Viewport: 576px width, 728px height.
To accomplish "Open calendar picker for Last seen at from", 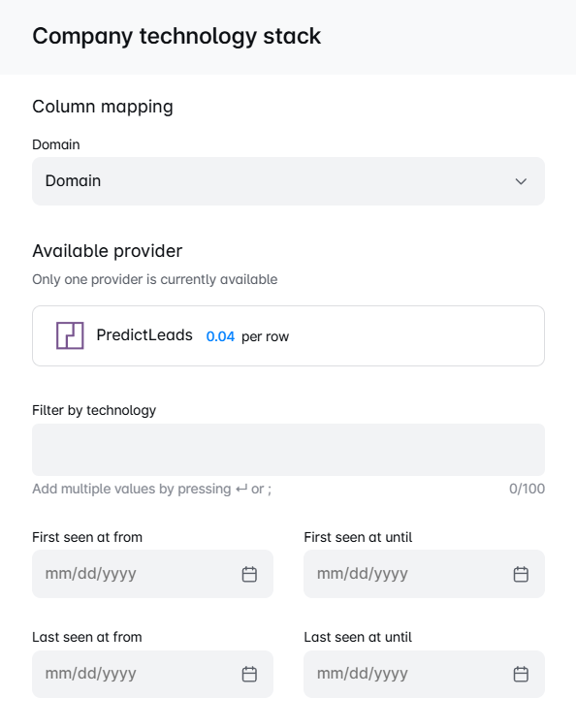I will [x=249, y=674].
